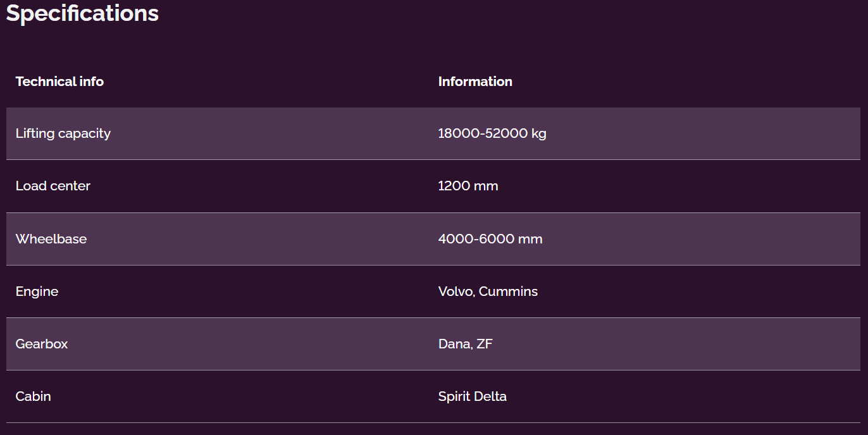
Task: Click the kg unit in Lifting capacity
Action: 539,134
